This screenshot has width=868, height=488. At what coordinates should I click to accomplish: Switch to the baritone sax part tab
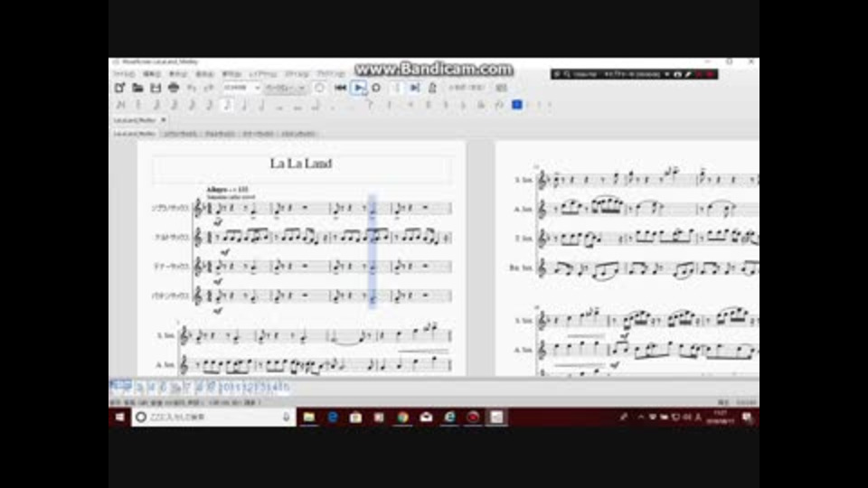[x=298, y=134]
